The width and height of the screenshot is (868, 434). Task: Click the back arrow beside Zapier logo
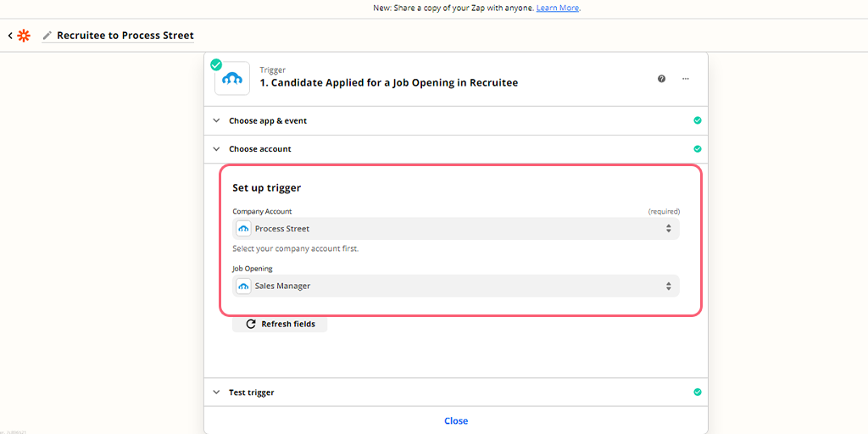coord(10,36)
